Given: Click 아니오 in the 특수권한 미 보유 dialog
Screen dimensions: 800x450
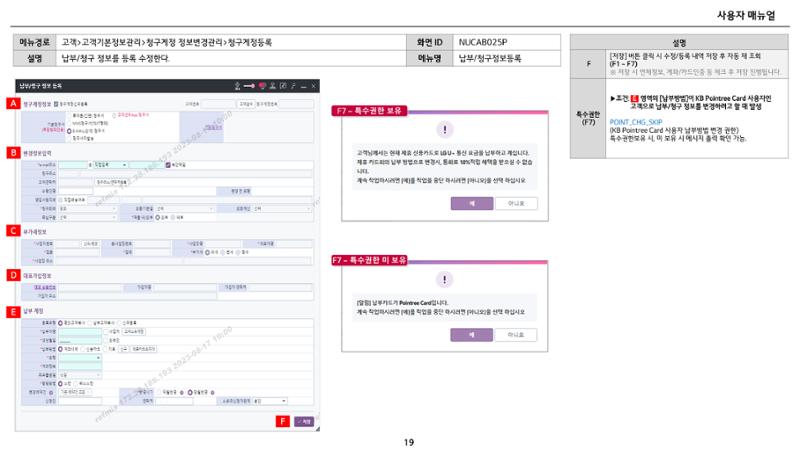Looking at the screenshot, I should (x=516, y=335).
